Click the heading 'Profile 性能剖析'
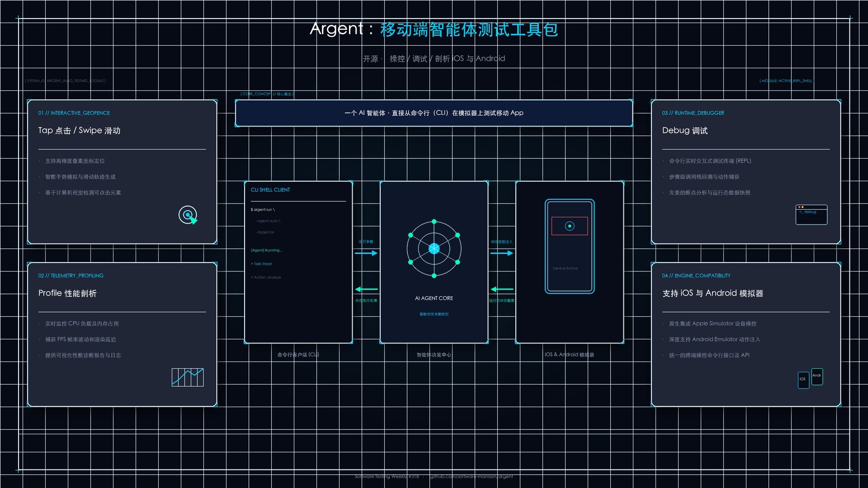 pos(67,293)
